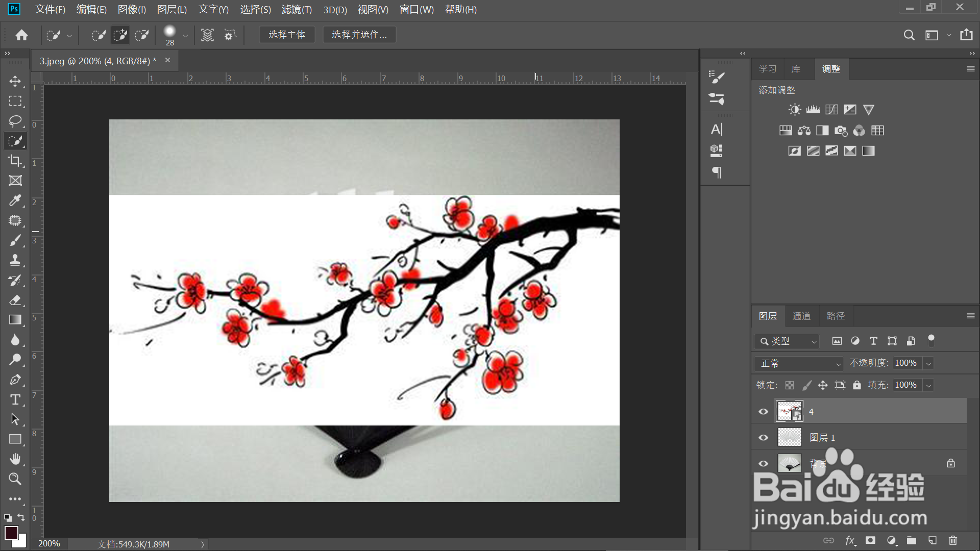Add a Brightness/Contrast adjustment
This screenshot has width=980, height=551.
coord(794,110)
